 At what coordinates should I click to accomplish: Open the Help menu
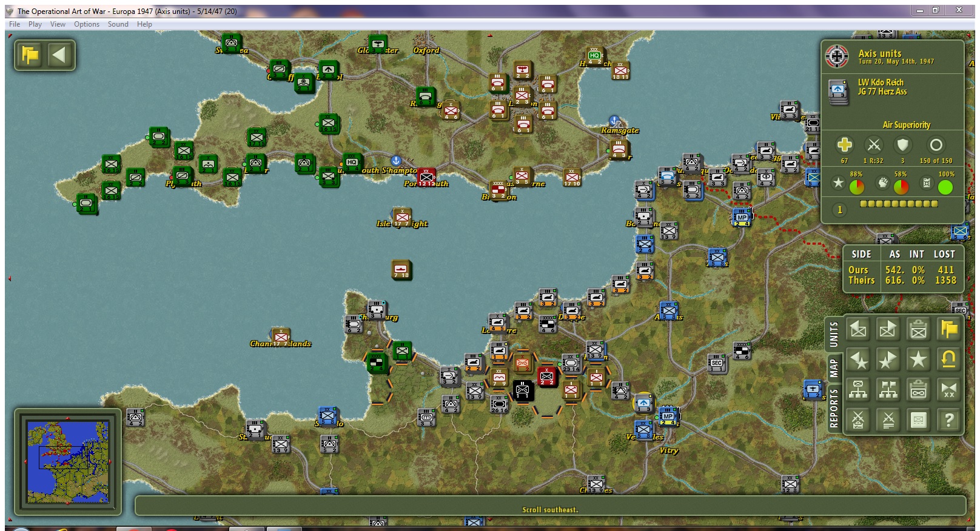pyautogui.click(x=144, y=24)
